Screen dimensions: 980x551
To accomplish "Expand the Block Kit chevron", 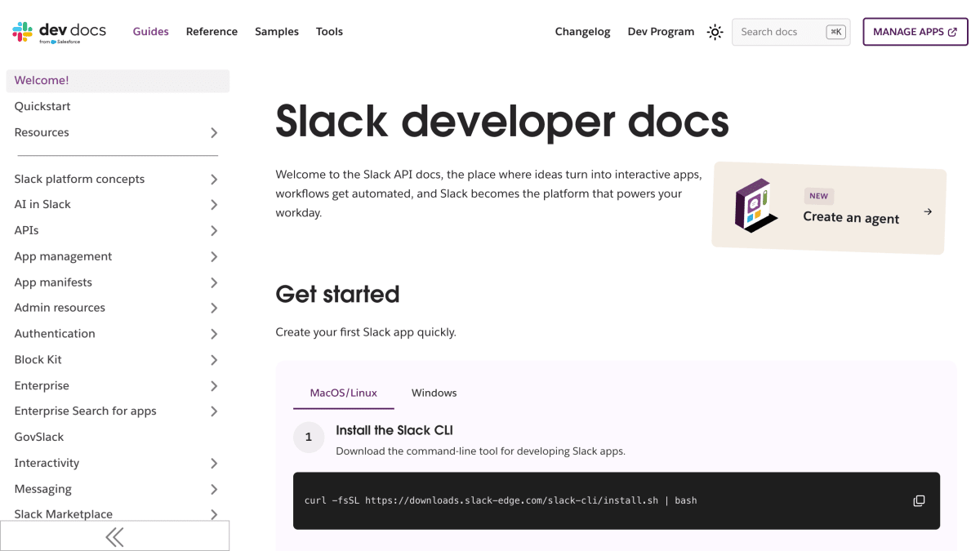I will coord(214,360).
